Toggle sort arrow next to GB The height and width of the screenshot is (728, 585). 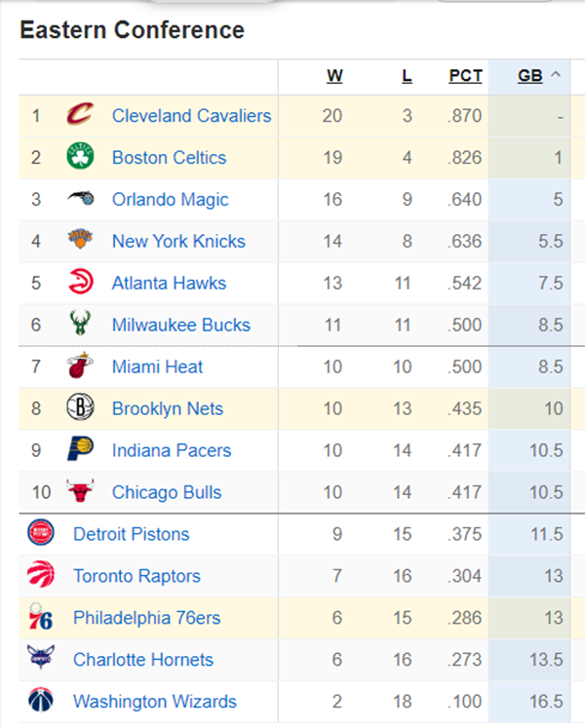tap(555, 75)
